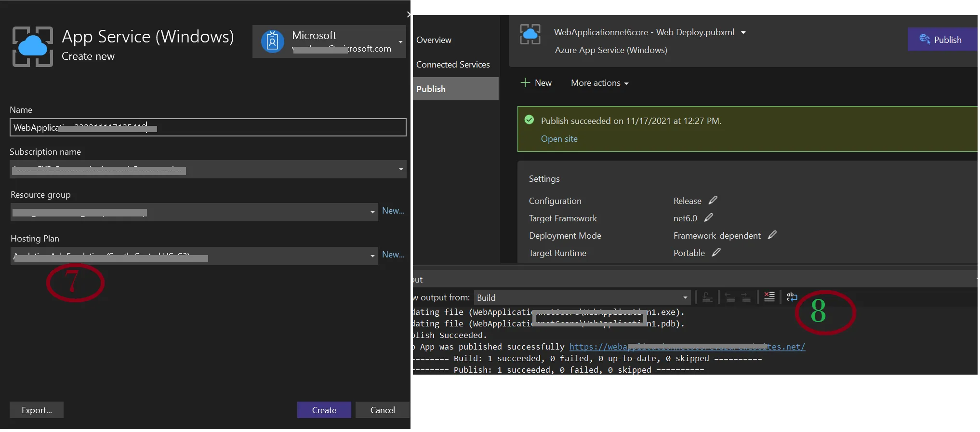Click the Name input field

(x=208, y=127)
